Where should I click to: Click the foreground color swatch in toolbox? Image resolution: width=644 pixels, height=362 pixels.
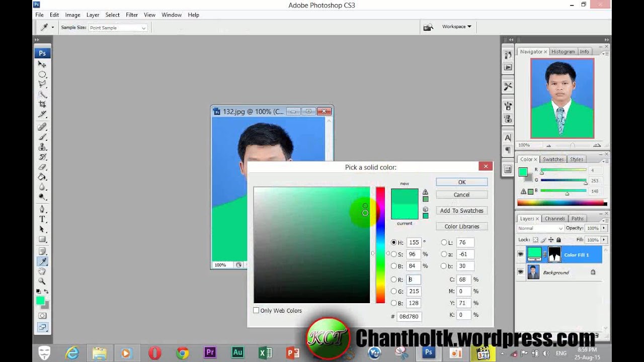coord(40,301)
